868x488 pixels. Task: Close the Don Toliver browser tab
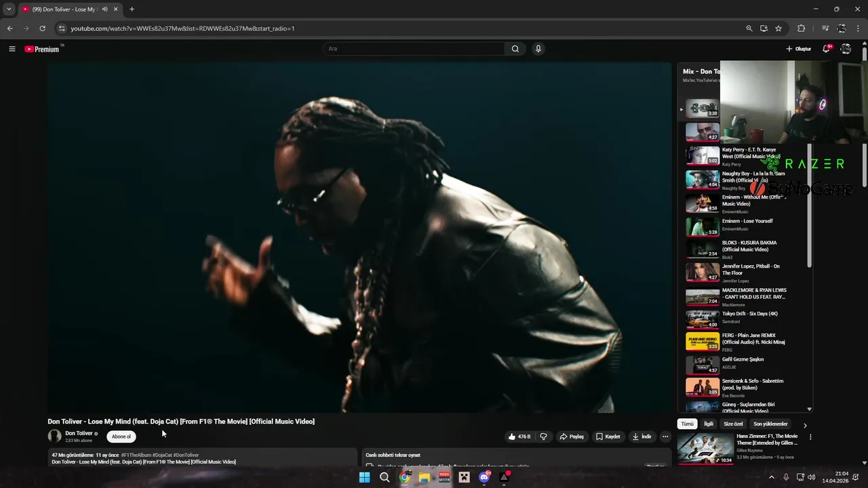click(x=116, y=9)
